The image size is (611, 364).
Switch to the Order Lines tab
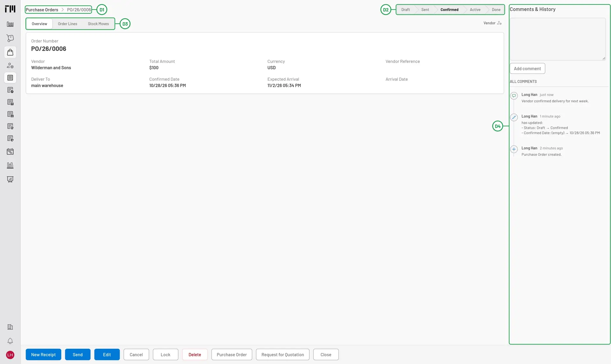pyautogui.click(x=67, y=24)
